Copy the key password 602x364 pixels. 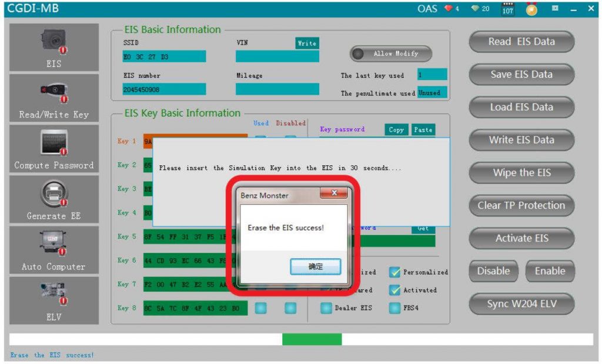tap(396, 130)
